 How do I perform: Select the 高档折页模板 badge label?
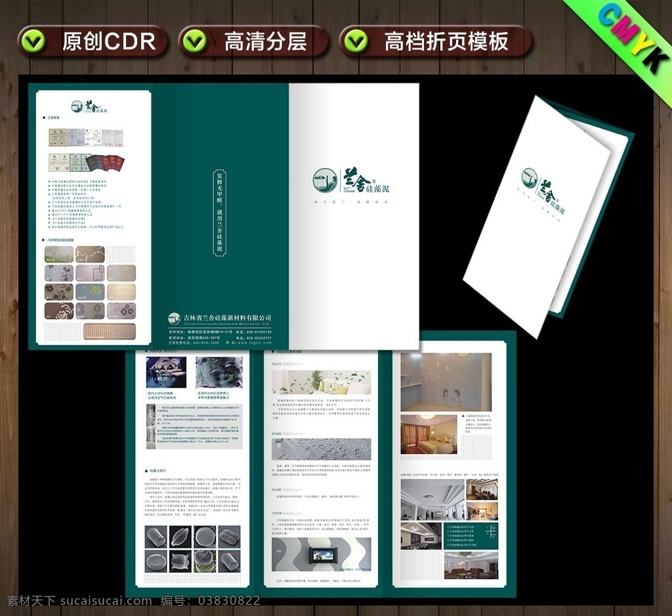tap(446, 41)
